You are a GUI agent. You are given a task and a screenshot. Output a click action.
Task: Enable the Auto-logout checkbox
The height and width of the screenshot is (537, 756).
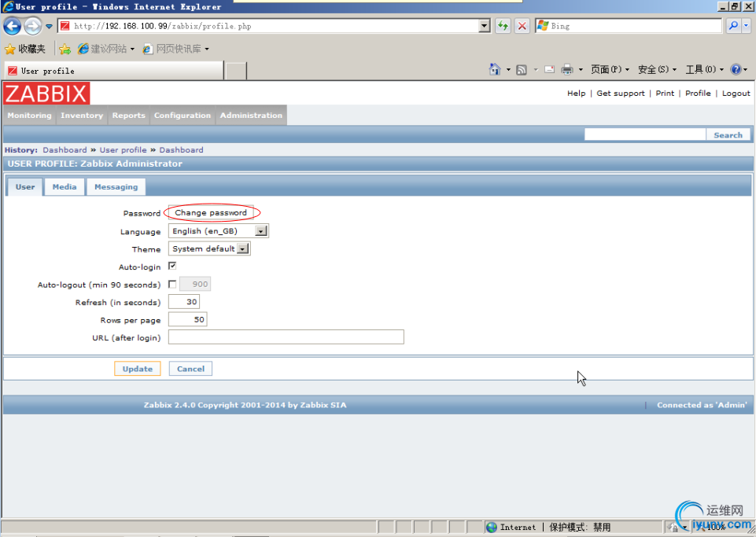172,285
